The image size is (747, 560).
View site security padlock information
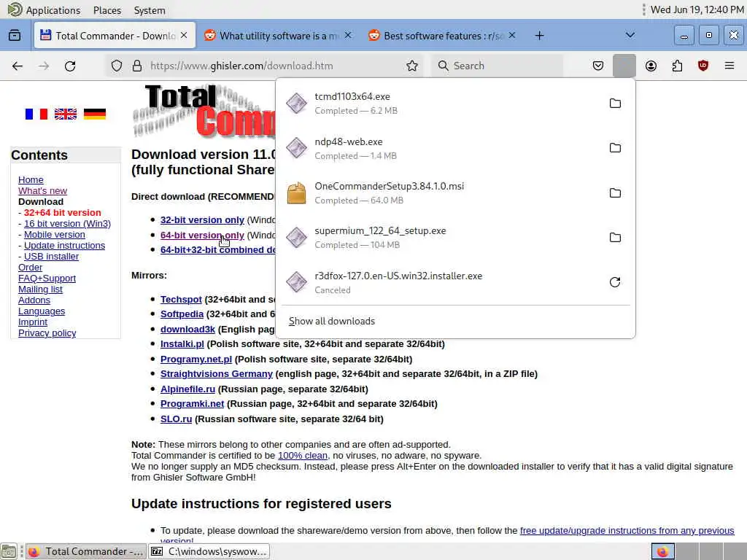136,66
